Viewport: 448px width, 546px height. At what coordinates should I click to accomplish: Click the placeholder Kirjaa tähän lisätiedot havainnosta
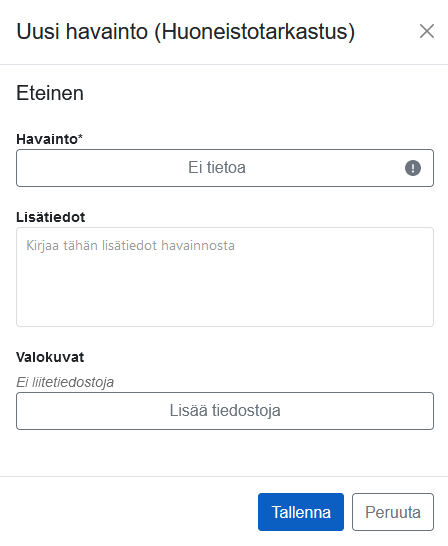[130, 245]
